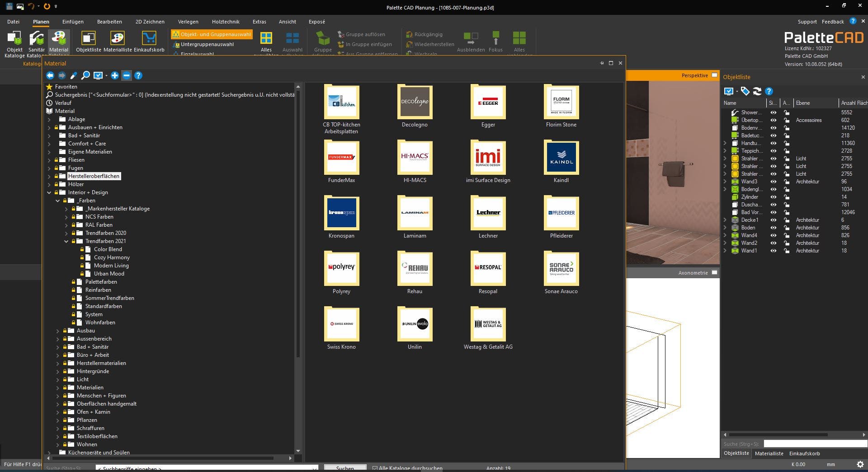This screenshot has width=868, height=472.
Task: Click the magnifier search icon in Material toolbar
Action: 85,75
